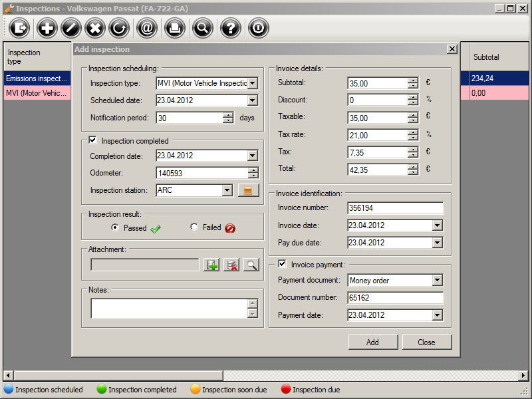The width and height of the screenshot is (532, 399).
Task: Toggle the Invoice payment checkbox
Action: [x=282, y=264]
